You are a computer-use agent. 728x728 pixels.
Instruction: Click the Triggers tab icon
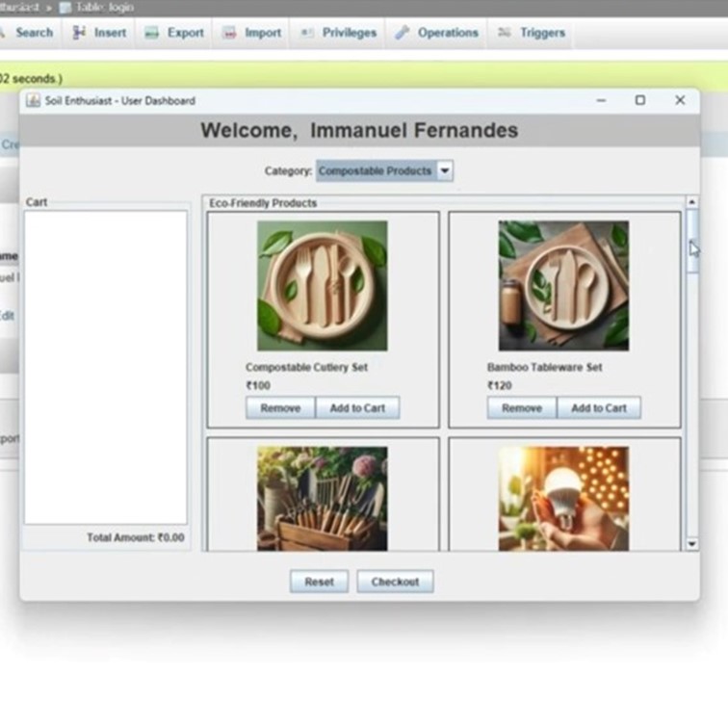(505, 32)
